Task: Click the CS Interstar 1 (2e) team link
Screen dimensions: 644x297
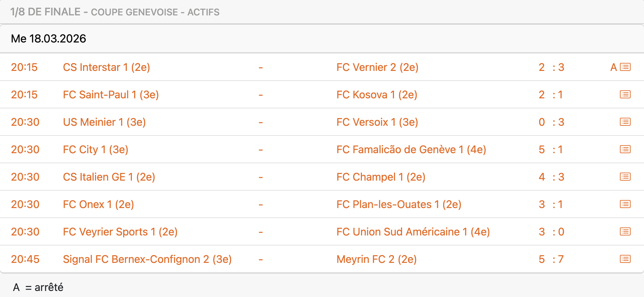Action: 106,67
